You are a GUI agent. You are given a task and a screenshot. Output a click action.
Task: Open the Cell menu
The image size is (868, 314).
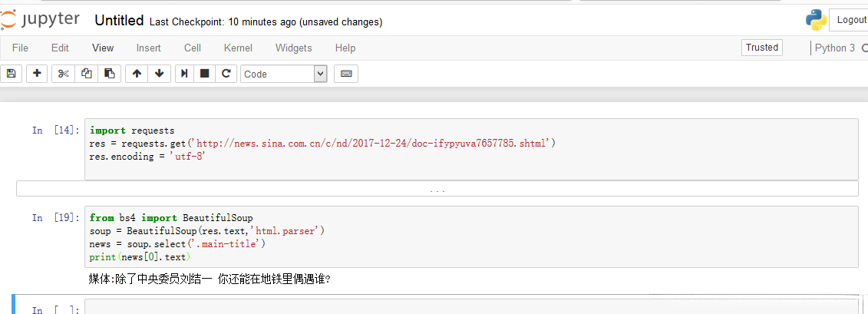pyautogui.click(x=193, y=48)
